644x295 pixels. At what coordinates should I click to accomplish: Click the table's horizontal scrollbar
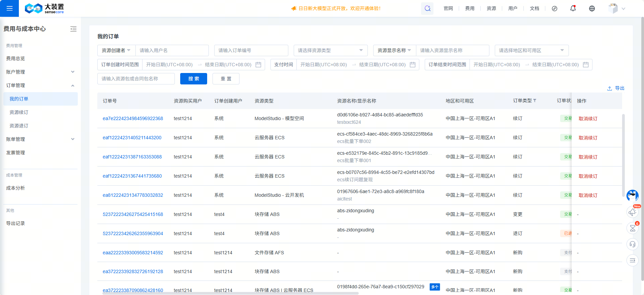point(230,293)
